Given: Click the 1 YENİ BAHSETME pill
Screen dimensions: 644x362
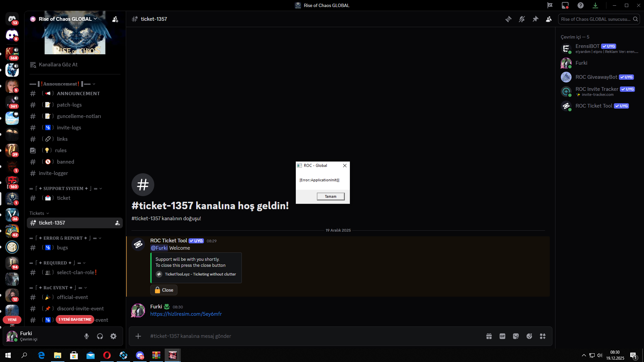Looking at the screenshot, I should coord(75,319).
